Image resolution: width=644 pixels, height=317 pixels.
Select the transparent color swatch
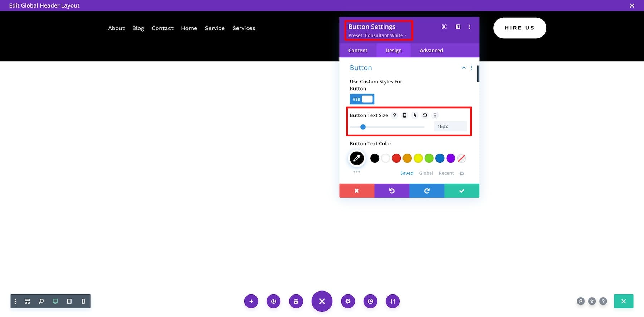(x=462, y=158)
